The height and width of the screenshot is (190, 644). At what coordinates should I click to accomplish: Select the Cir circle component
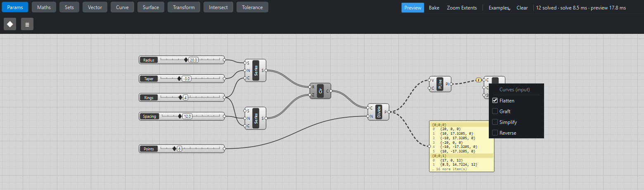pyautogui.click(x=320, y=91)
